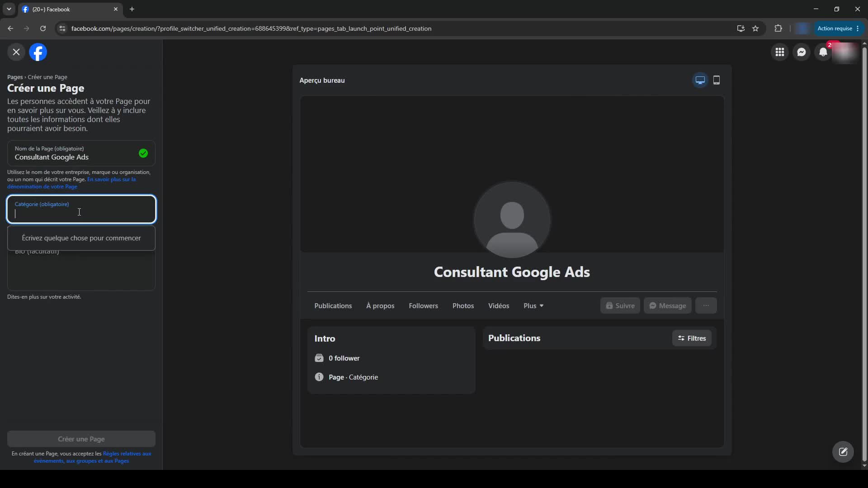
Task: Select the À propos tab
Action: (380, 306)
